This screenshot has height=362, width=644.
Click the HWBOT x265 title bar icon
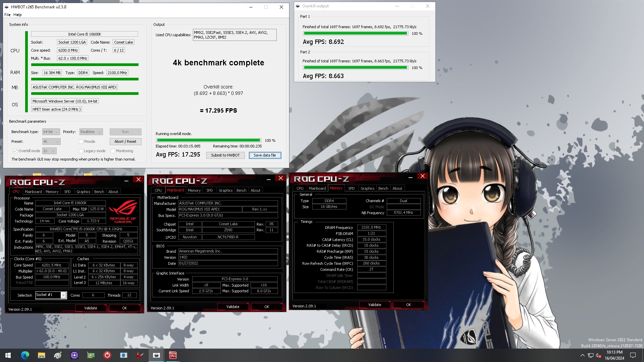[7, 7]
